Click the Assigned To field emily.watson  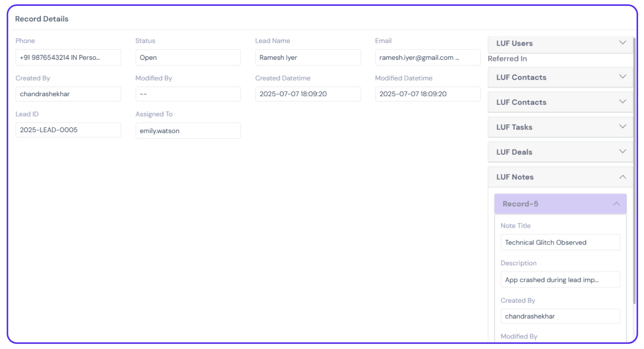pos(188,131)
